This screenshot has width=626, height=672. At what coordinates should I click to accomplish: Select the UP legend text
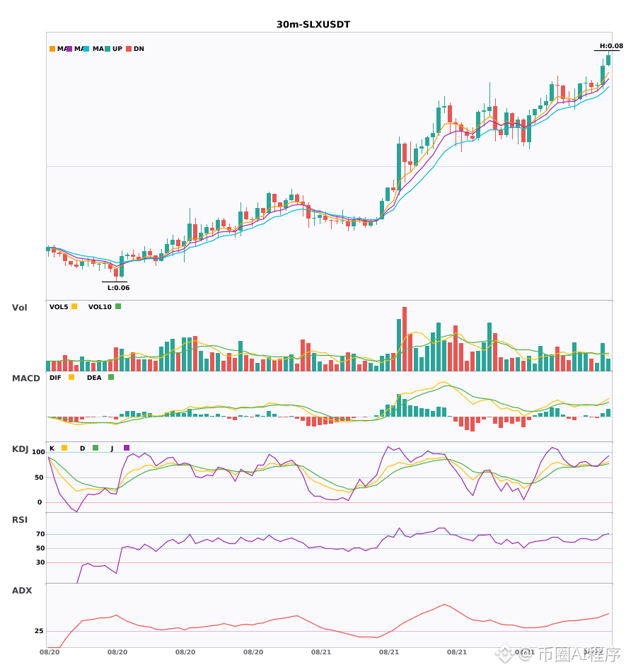point(117,49)
